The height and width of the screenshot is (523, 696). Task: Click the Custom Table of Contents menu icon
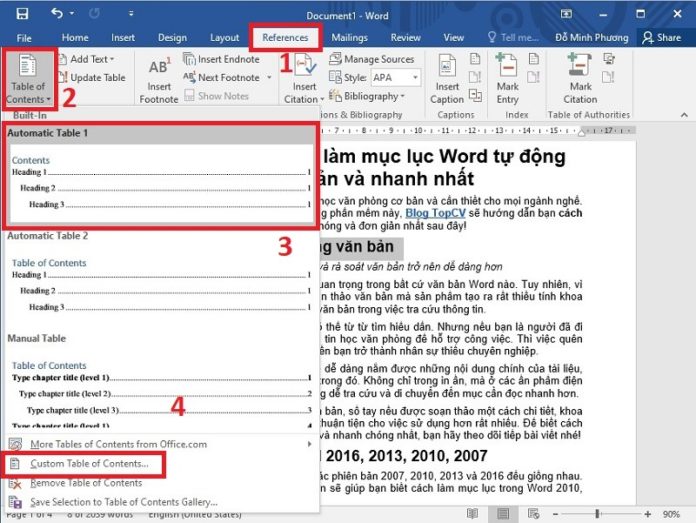[x=15, y=464]
